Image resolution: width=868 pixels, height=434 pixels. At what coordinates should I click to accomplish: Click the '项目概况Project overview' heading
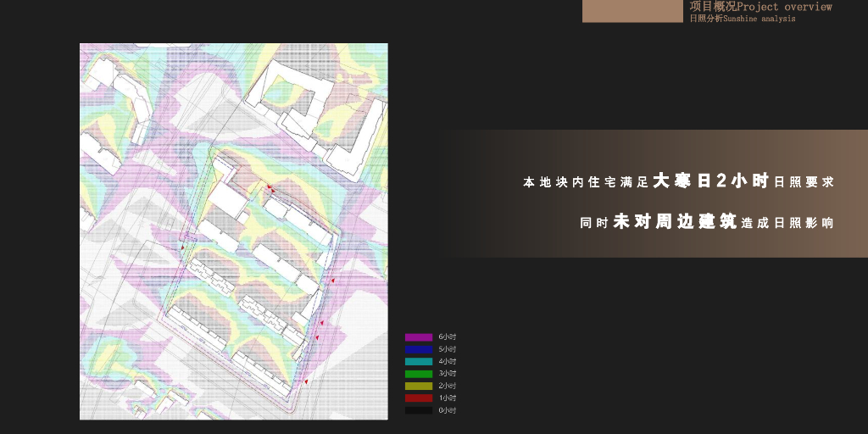pyautogui.click(x=760, y=7)
